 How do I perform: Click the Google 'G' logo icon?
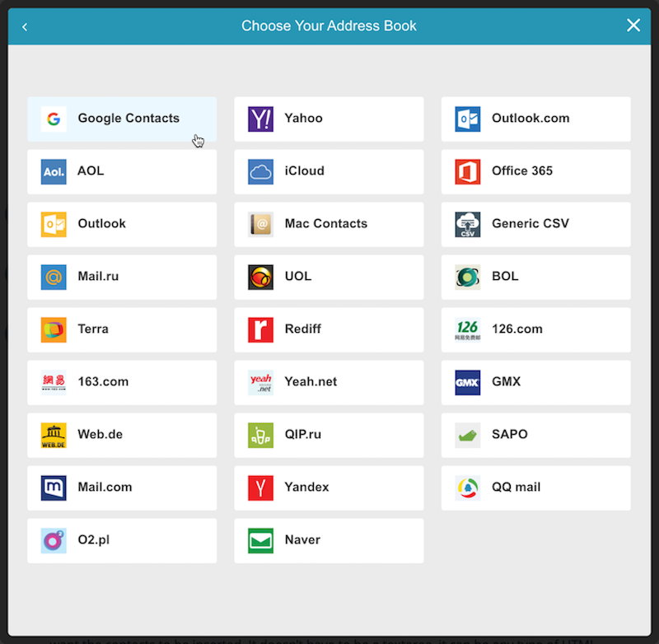pos(54,119)
